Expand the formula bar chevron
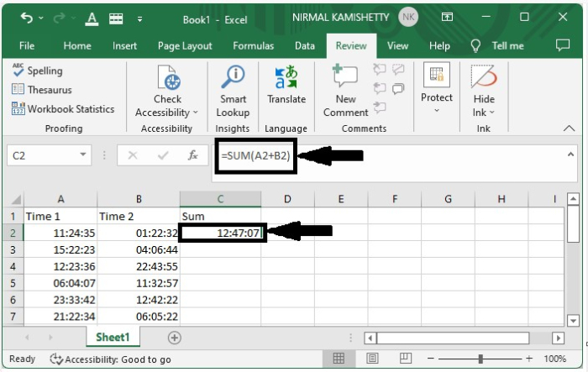This screenshot has width=588, height=372. 570,155
